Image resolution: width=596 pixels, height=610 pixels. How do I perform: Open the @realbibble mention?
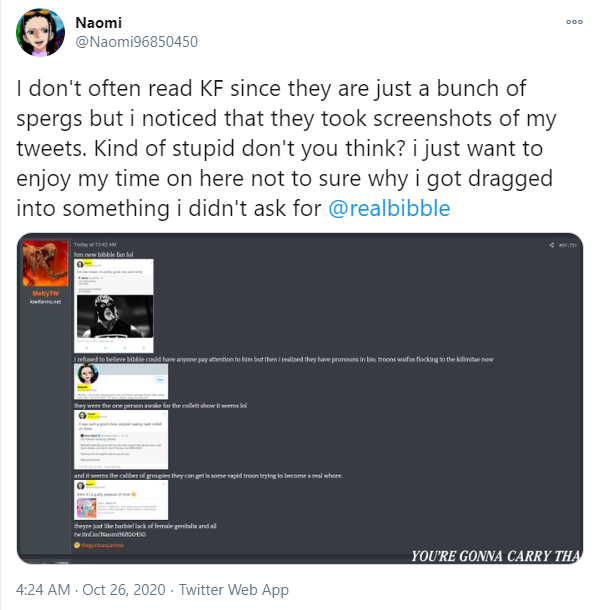[389, 208]
